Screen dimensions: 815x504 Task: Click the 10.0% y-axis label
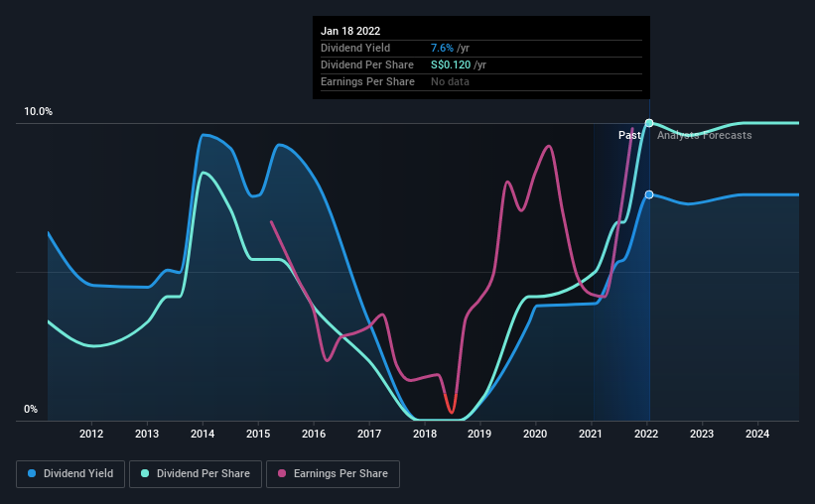(x=38, y=112)
